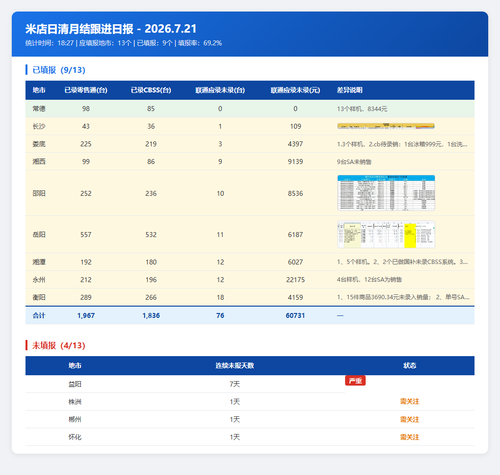The height and width of the screenshot is (475, 500).
Task: Click the 需关注 status in the 郴州 row
Action: (x=409, y=419)
